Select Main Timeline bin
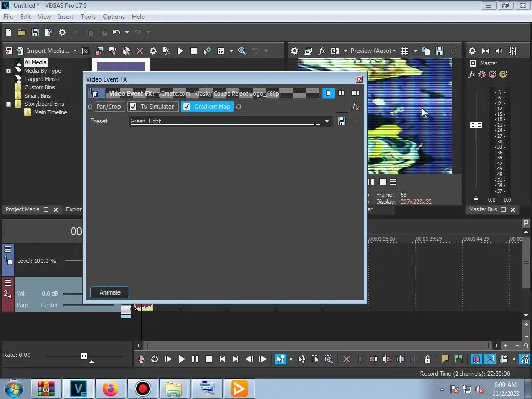Screen dimensions: 532x399 (x=50, y=112)
